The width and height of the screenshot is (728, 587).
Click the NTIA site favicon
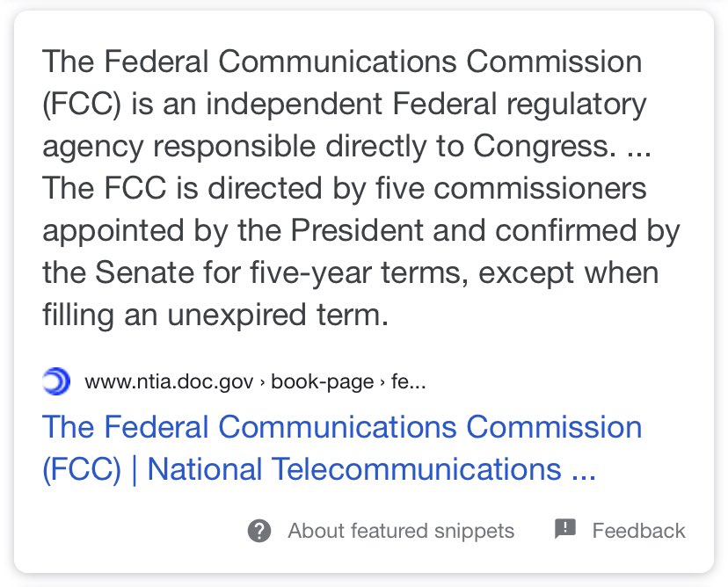[x=56, y=382]
